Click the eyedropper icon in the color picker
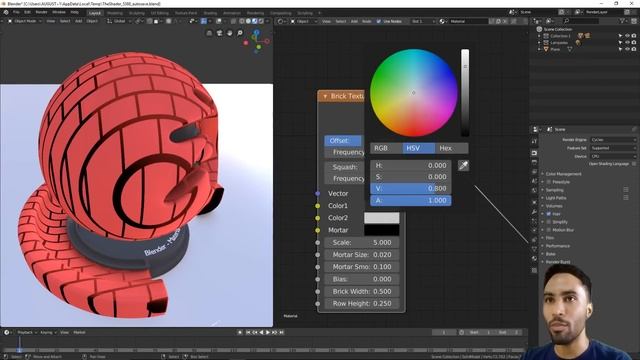Viewport: 640px width, 360px height. coord(463,165)
